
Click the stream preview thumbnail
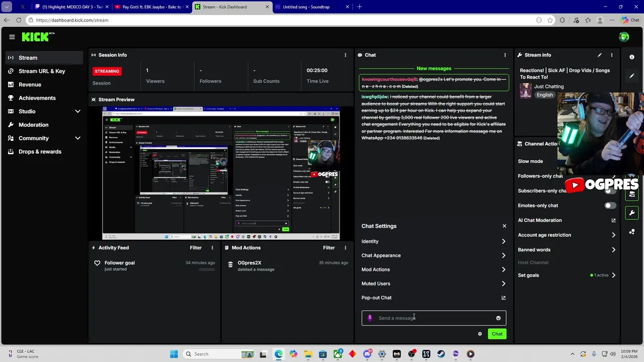[221, 173]
